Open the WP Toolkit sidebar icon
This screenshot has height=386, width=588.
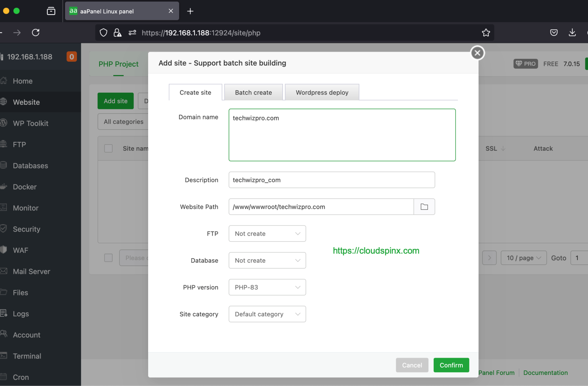(x=4, y=123)
